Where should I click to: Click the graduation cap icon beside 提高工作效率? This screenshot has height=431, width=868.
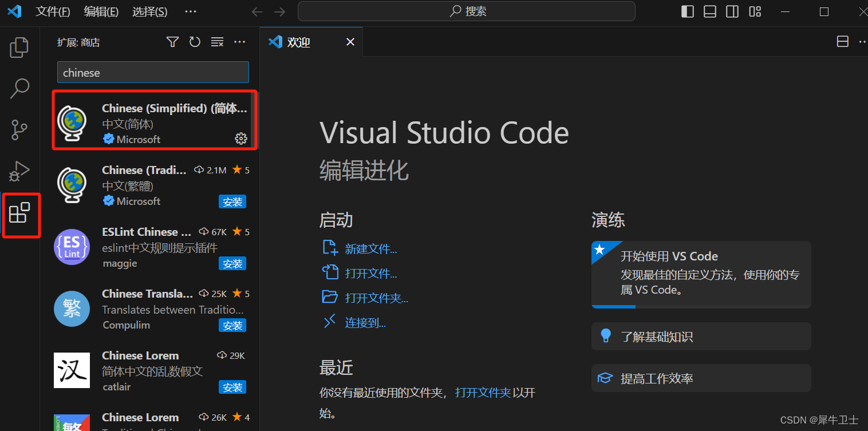pos(605,378)
